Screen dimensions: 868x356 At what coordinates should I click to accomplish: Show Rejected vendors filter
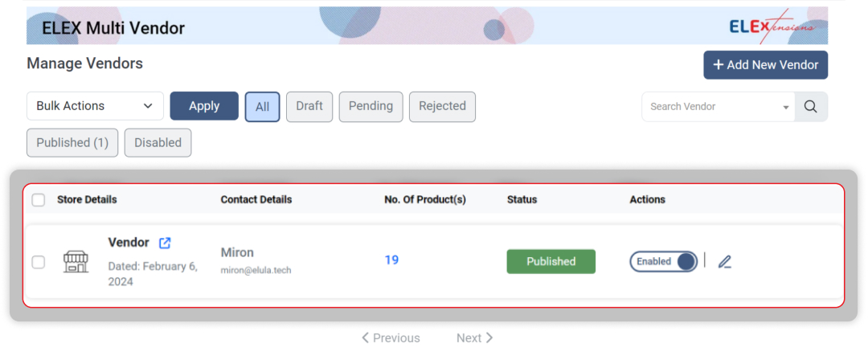coord(442,106)
